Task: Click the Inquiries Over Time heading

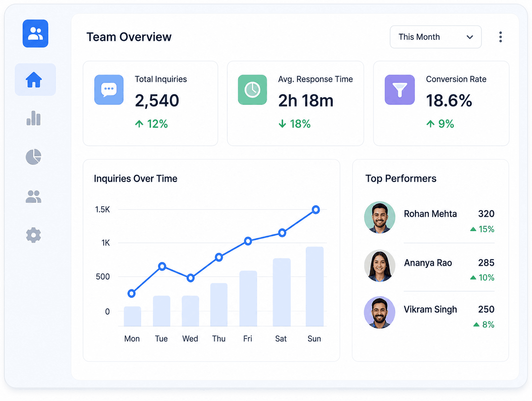Action: click(x=136, y=179)
